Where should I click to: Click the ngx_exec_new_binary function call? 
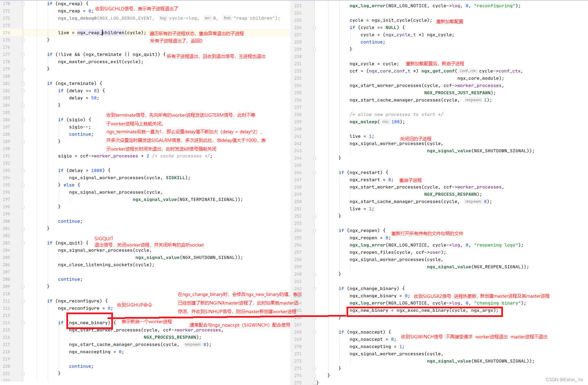(423, 310)
